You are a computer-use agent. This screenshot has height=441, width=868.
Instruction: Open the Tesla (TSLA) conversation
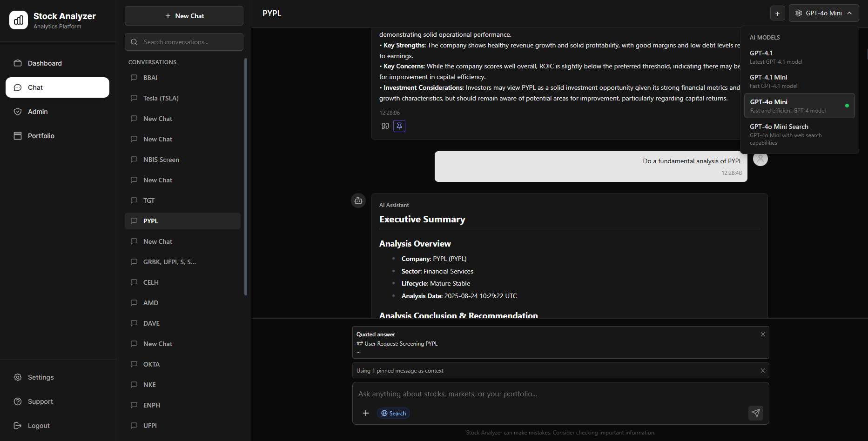160,98
